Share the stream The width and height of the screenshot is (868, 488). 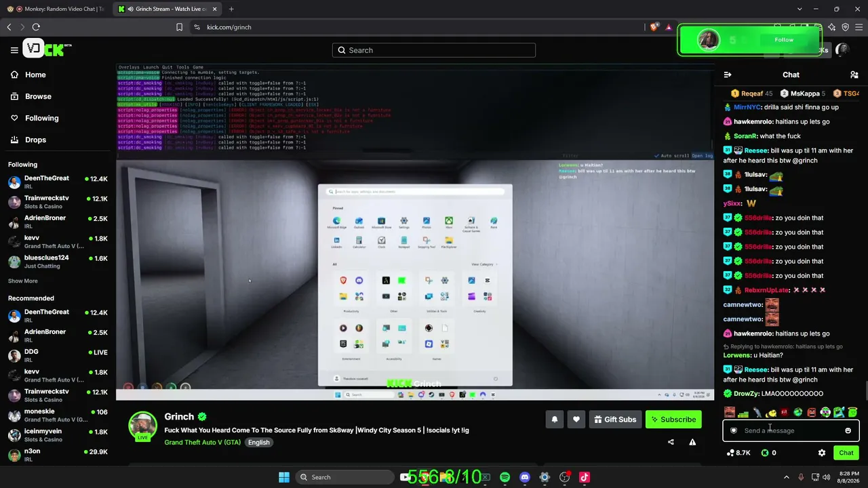671,442
